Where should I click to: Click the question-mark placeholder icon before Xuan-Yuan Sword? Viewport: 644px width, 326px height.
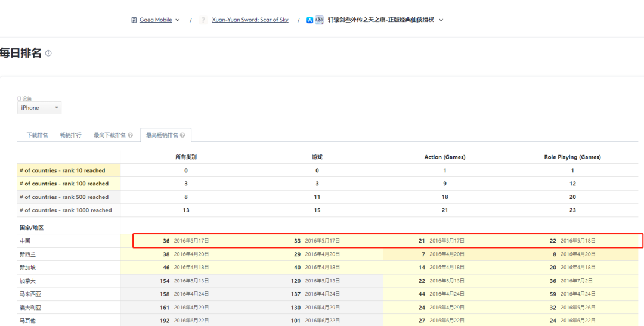203,20
